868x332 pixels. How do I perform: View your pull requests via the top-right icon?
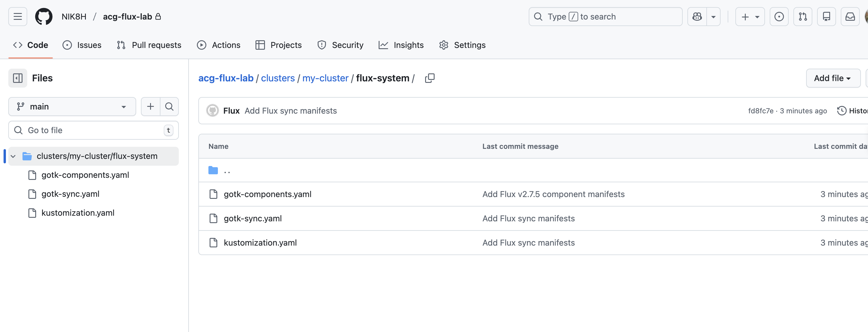tap(803, 16)
